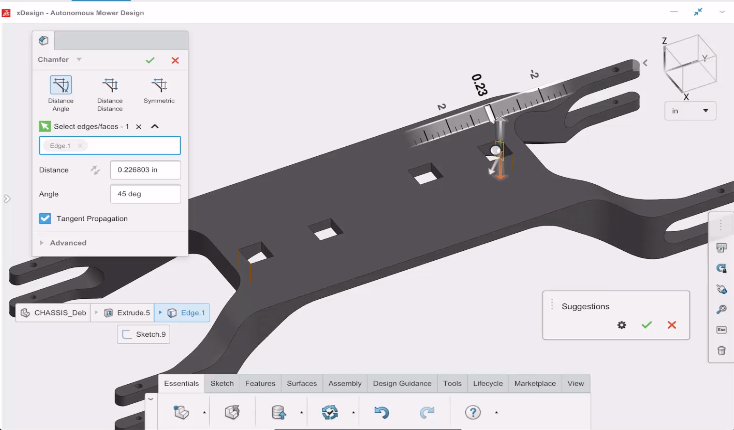The image size is (734, 430).
Task: Click the Undo arrow in bottom toolbar
Action: (x=381, y=412)
